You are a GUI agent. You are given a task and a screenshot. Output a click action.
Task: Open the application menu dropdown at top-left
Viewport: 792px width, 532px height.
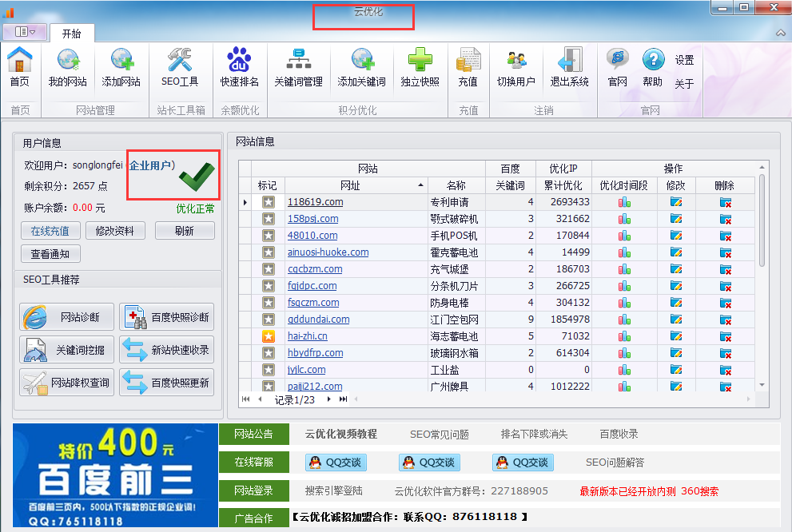[x=24, y=32]
